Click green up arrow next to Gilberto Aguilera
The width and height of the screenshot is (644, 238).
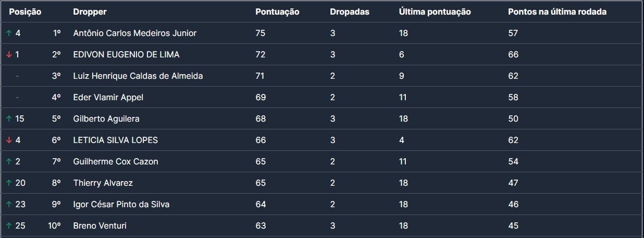(x=9, y=118)
